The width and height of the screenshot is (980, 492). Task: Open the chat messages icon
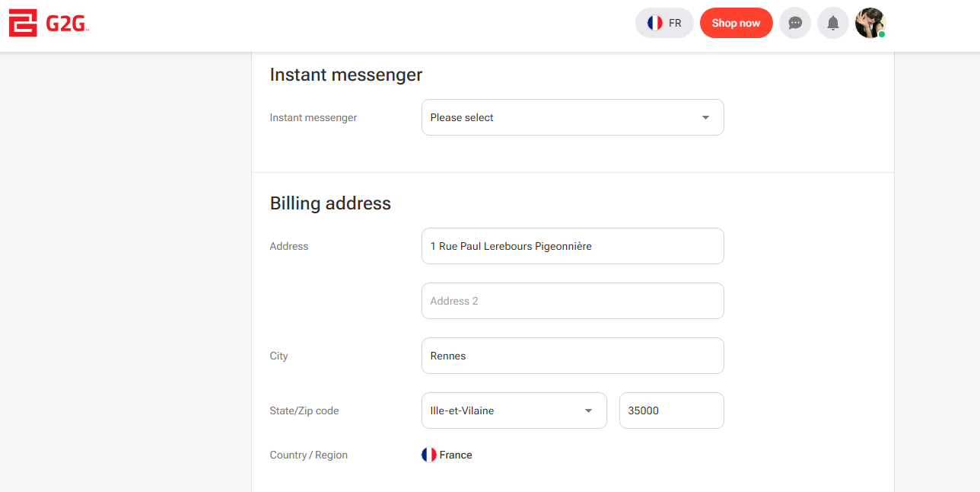click(795, 23)
